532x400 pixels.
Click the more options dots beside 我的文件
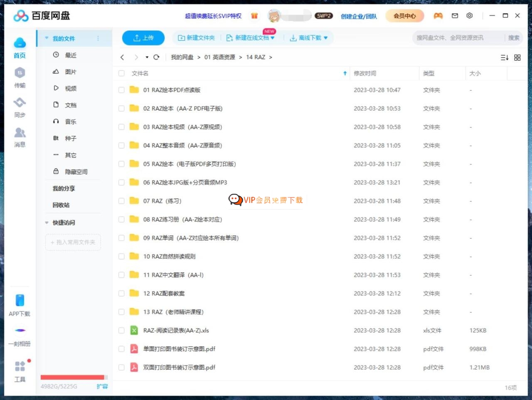point(98,38)
